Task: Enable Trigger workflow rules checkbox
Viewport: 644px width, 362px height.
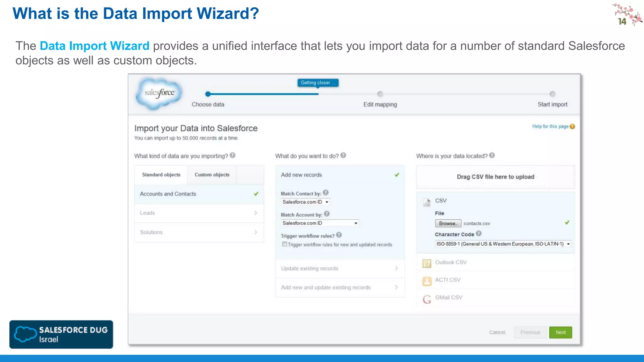Action: tap(284, 244)
